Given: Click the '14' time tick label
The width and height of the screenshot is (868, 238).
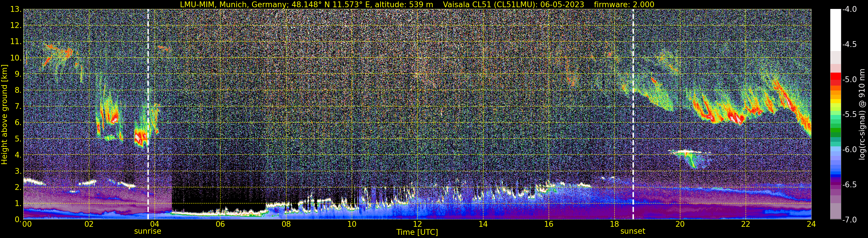Looking at the screenshot, I should [483, 224].
